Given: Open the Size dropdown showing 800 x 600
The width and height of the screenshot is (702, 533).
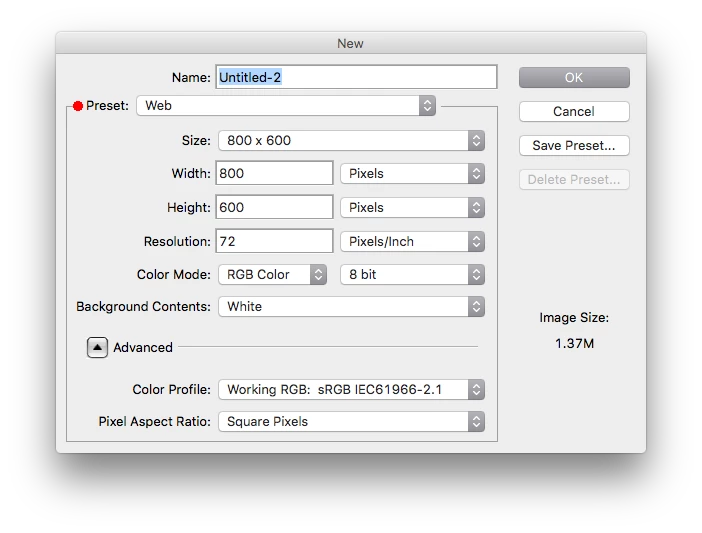Looking at the screenshot, I should coord(351,141).
